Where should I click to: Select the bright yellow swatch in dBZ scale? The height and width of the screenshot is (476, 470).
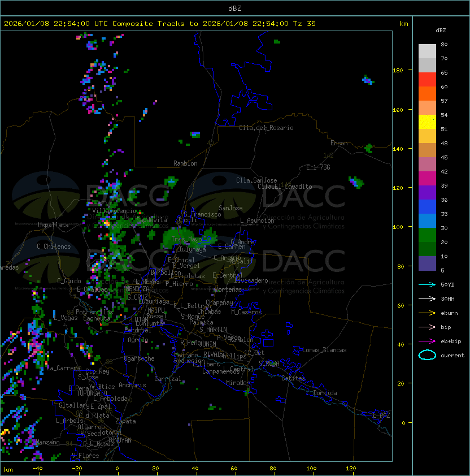coord(427,122)
